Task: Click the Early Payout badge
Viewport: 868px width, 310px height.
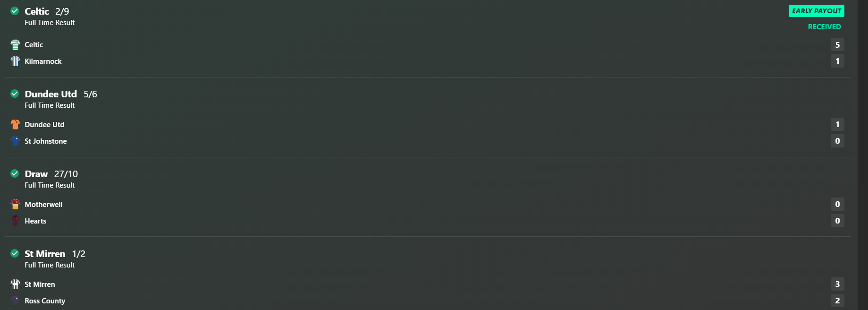Action: (817, 11)
